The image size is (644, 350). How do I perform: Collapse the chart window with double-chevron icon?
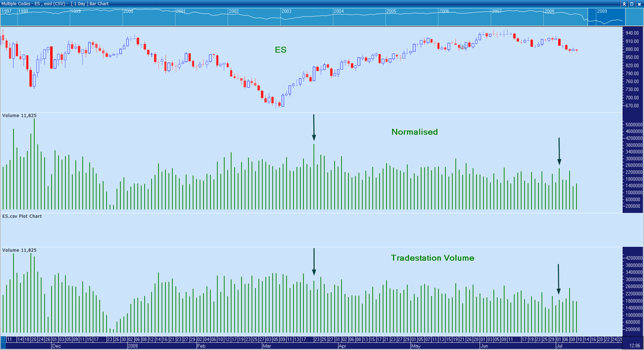624,4
